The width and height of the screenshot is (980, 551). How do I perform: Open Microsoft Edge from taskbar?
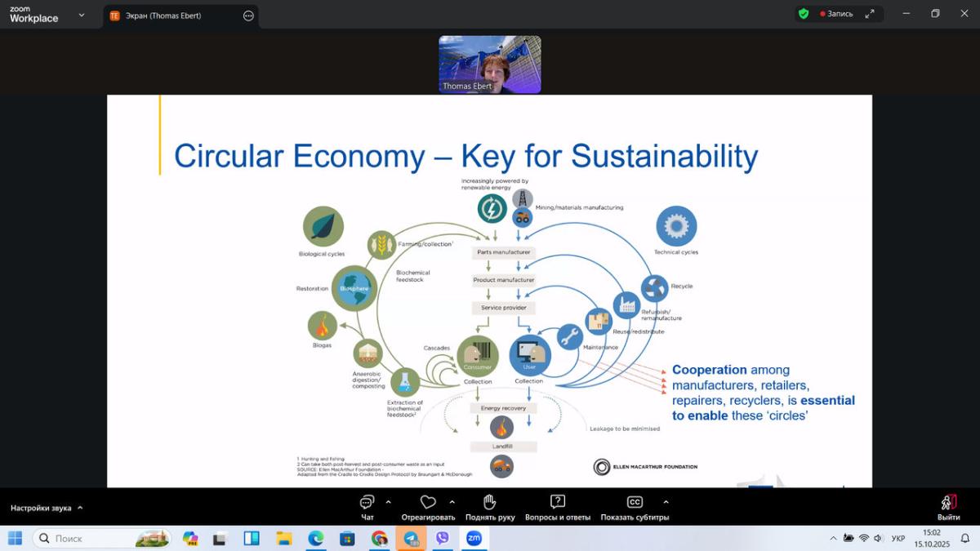pyautogui.click(x=315, y=538)
